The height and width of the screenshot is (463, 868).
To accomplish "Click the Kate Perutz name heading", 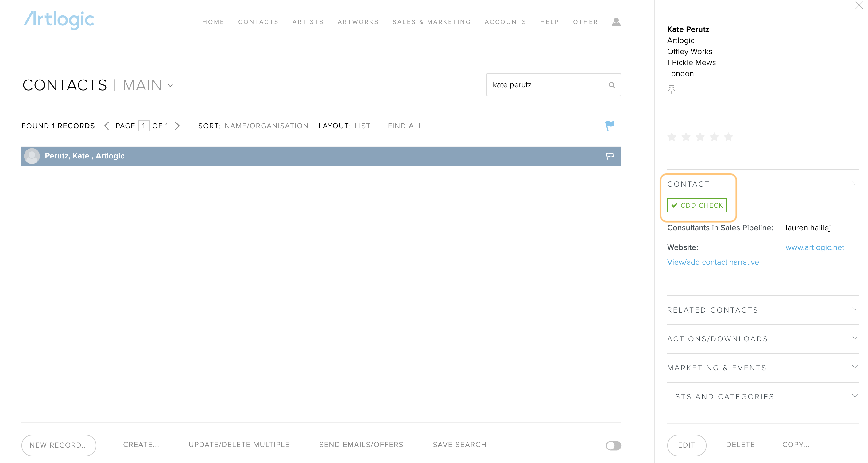I will click(688, 29).
